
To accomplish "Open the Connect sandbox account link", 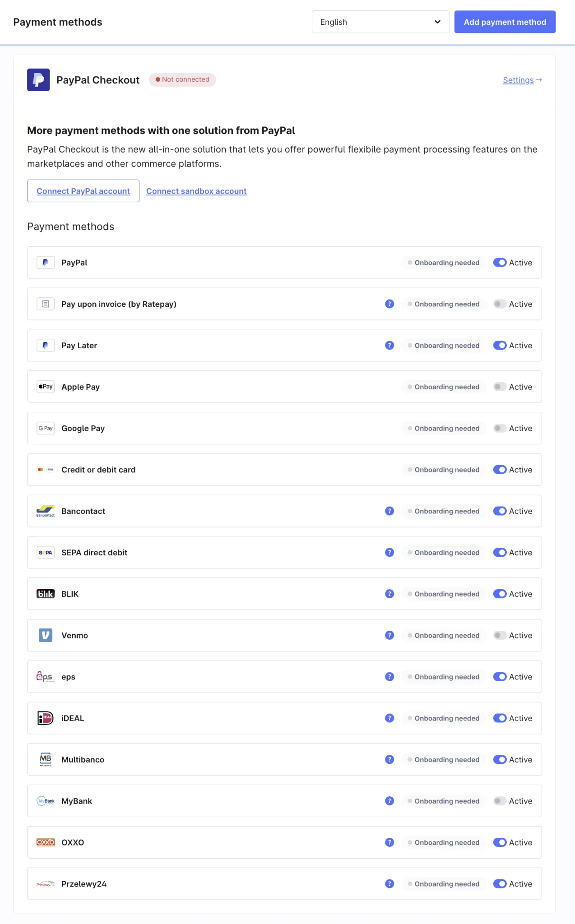I will [x=196, y=191].
